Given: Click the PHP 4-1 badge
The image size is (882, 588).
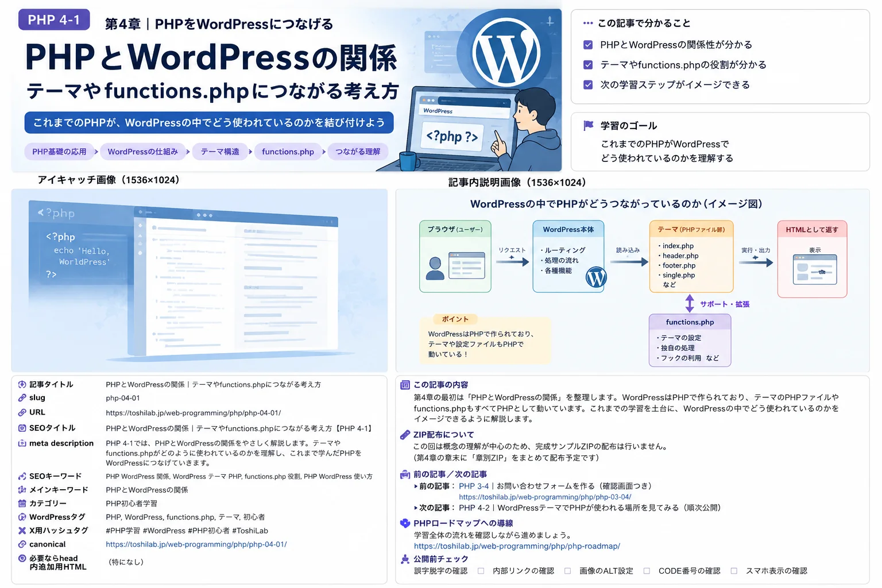Looking at the screenshot, I should click(x=54, y=20).
